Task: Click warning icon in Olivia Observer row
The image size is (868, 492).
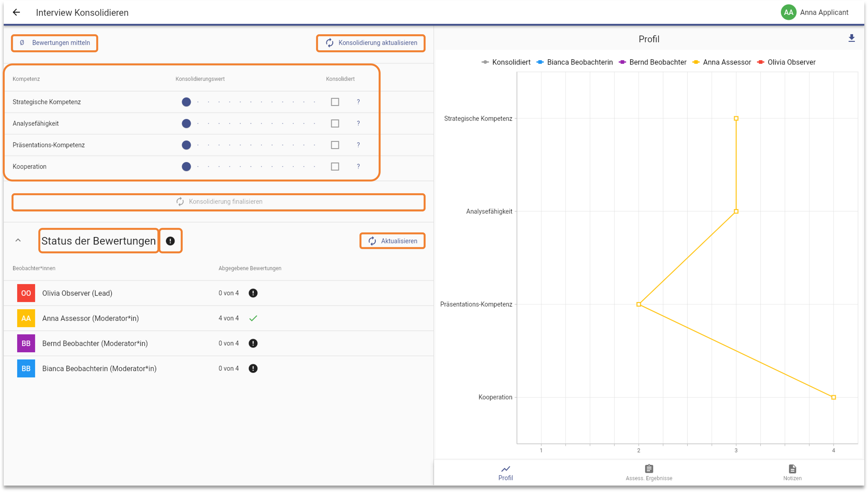Action: (x=253, y=293)
